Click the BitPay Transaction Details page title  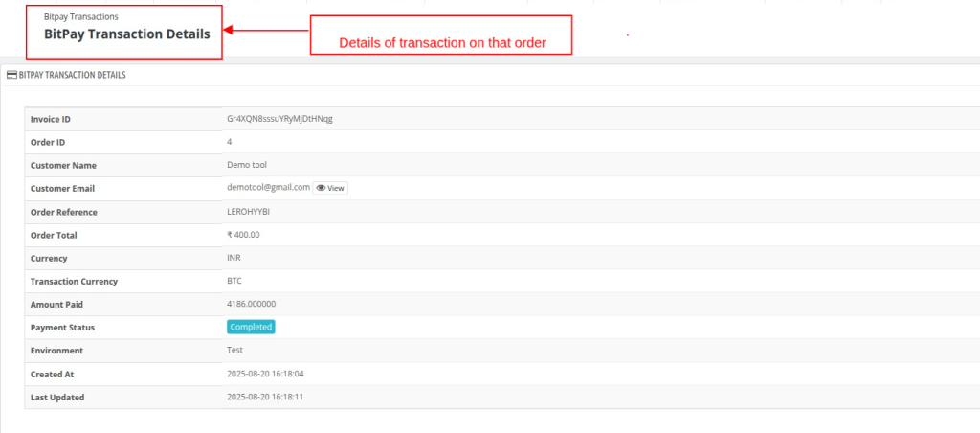coord(127,34)
